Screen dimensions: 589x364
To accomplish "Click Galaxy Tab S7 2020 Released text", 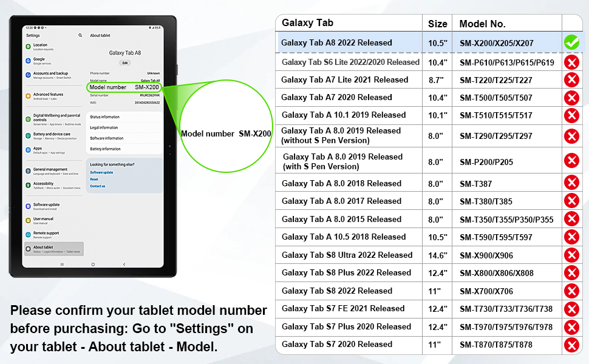I will pos(337,344).
